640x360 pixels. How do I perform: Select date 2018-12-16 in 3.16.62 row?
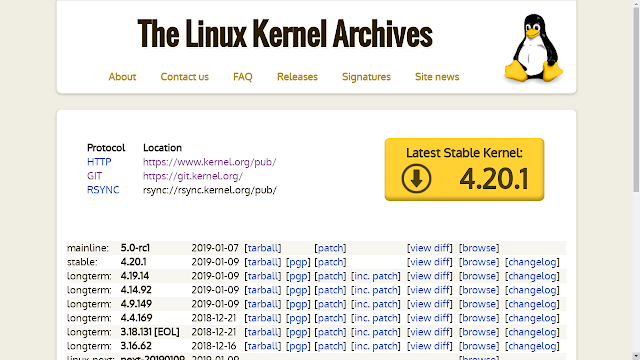[214, 346]
